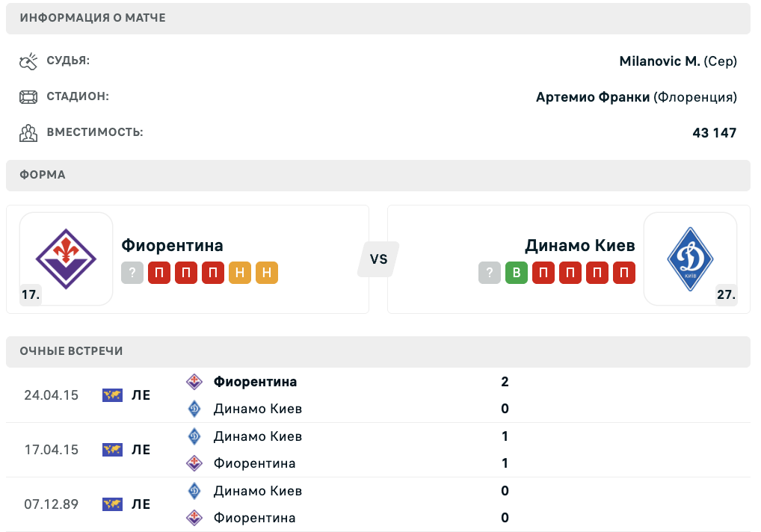Select Fiorentina's gray question mark form badge

132,273
